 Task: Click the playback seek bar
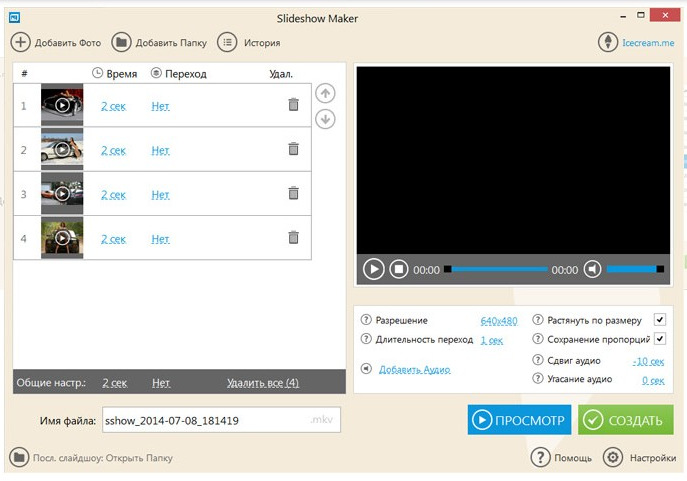(496, 269)
